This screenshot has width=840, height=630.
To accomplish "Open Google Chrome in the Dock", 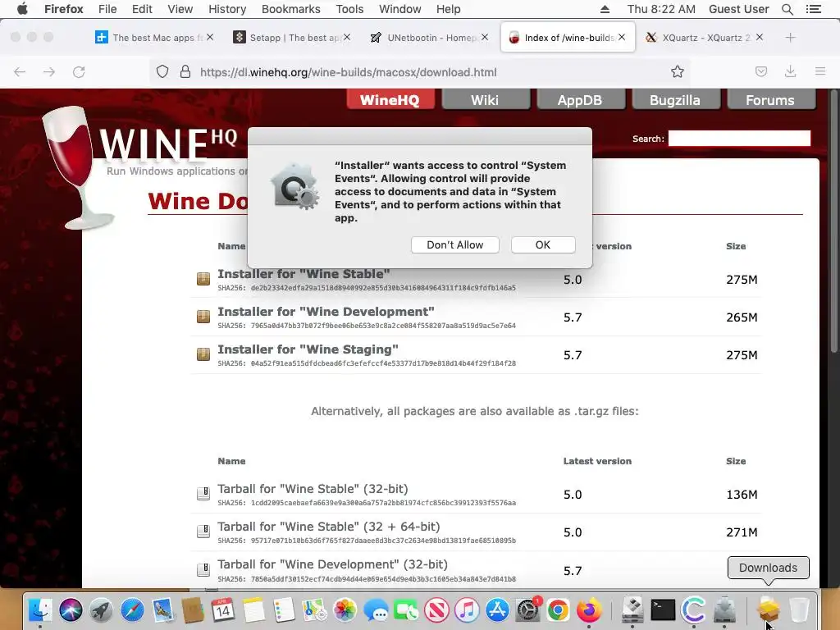I will (x=558, y=610).
